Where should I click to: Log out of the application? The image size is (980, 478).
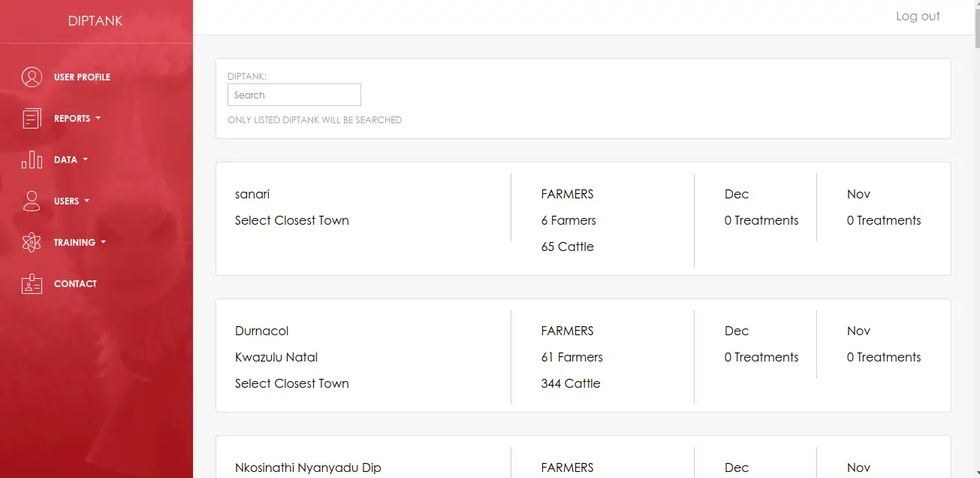[918, 16]
